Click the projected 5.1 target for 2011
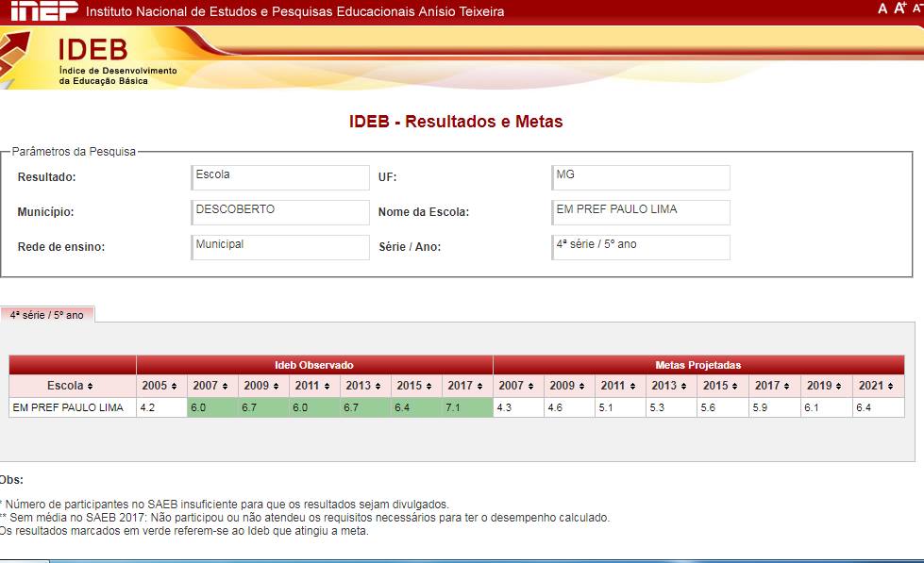 [x=620, y=407]
